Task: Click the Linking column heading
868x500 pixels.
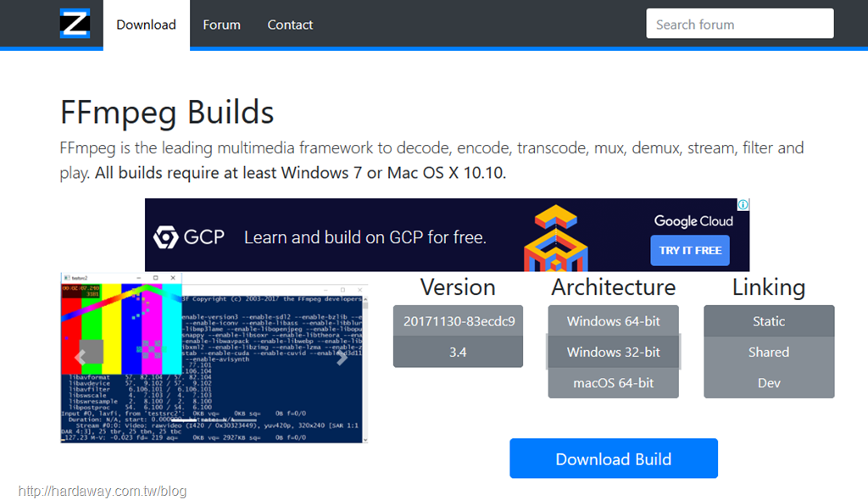Action: click(769, 287)
